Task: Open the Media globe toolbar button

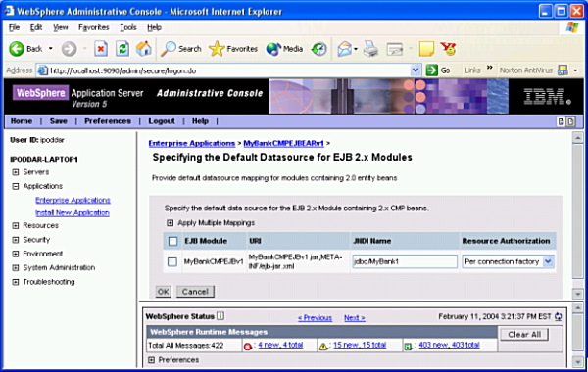Action: (x=284, y=49)
